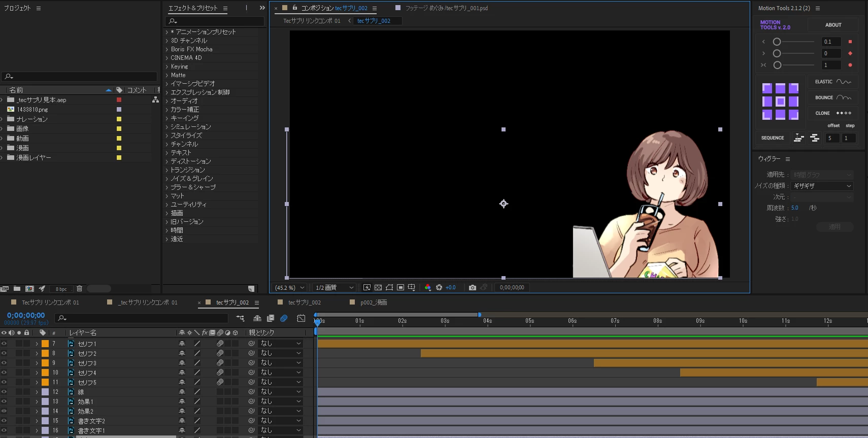Delete selected project item with trash icon

(79, 289)
